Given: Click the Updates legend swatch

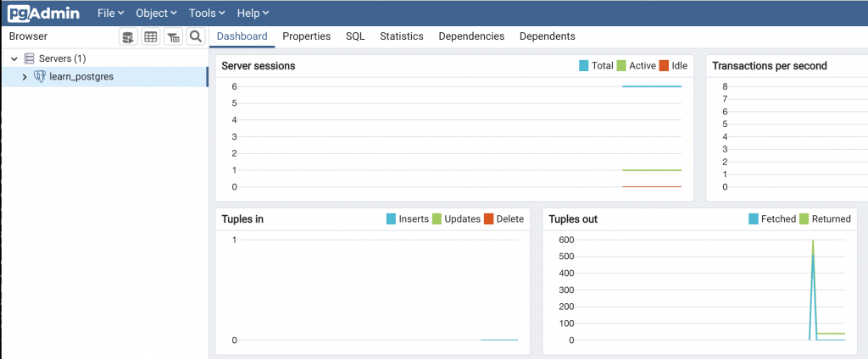Looking at the screenshot, I should click(437, 219).
